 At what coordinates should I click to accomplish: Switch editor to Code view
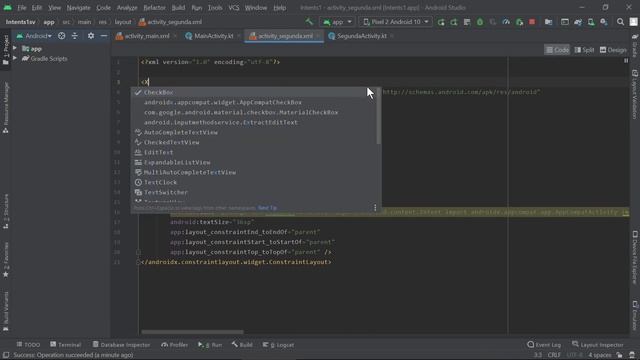coord(557,50)
